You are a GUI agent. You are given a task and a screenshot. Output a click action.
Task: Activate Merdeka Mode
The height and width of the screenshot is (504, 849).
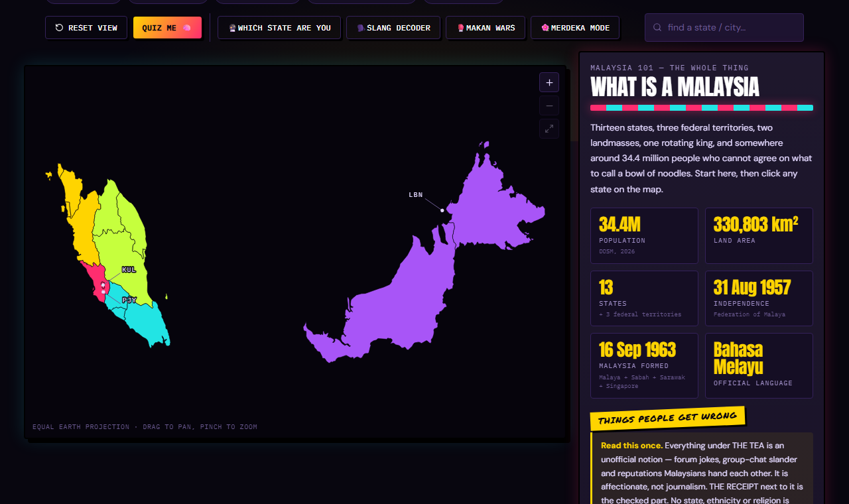coord(575,28)
